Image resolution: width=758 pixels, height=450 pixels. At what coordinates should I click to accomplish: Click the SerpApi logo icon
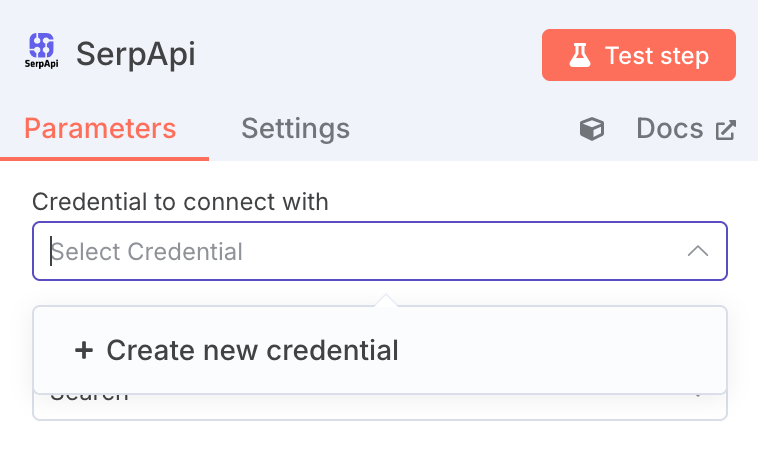tap(42, 51)
